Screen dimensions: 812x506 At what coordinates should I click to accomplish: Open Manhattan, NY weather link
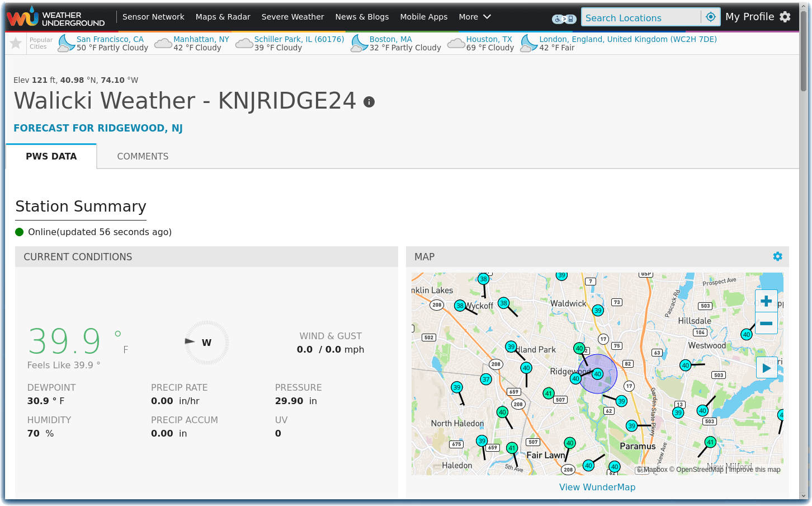[x=201, y=39]
